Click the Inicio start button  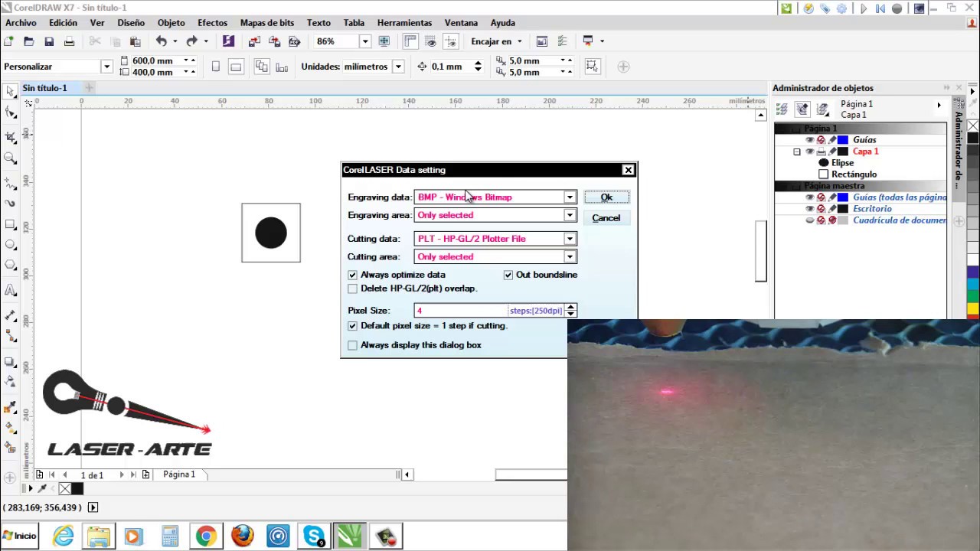click(20, 536)
